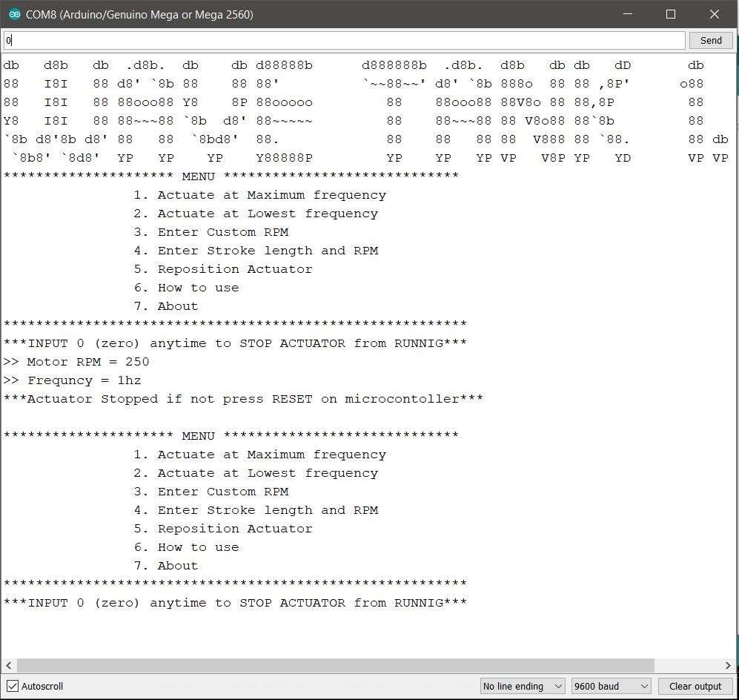739x700 pixels.
Task: Click first menu line '5. Reposition Actuator'
Action: 223,269
